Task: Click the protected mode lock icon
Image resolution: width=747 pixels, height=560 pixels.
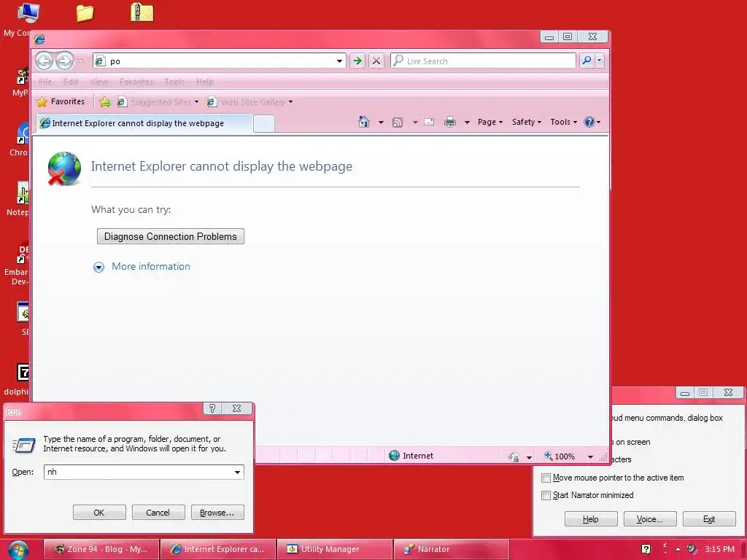Action: point(514,456)
